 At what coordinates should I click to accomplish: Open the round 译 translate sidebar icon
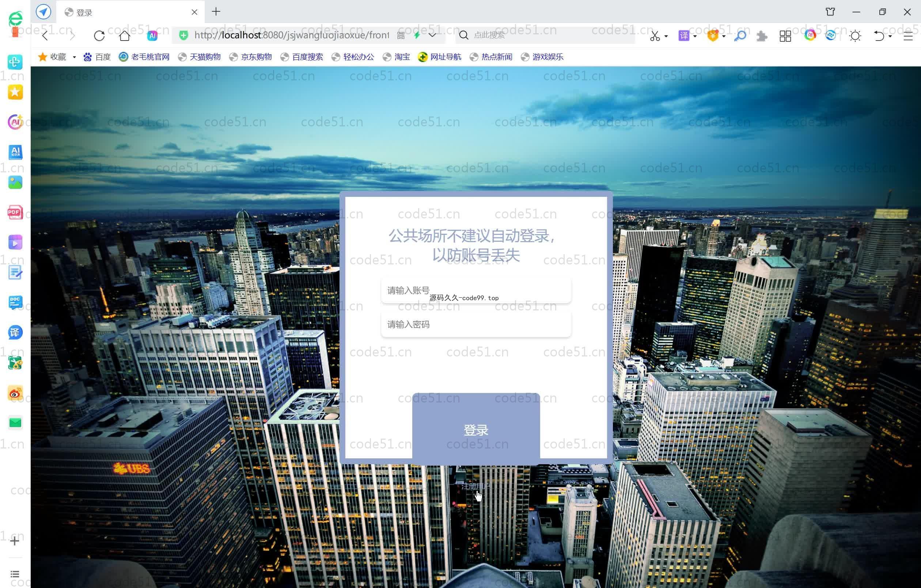point(15,333)
